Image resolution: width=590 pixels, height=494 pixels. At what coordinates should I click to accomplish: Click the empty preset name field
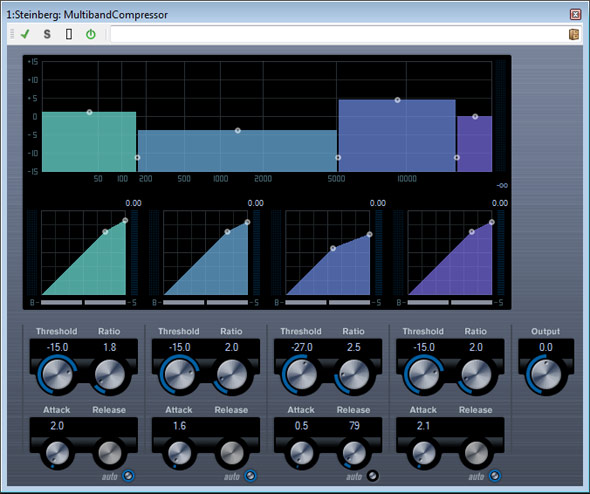[x=338, y=34]
